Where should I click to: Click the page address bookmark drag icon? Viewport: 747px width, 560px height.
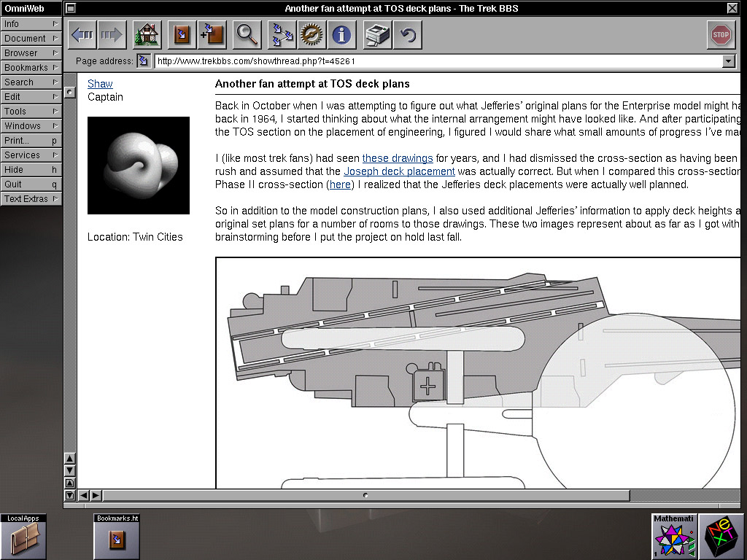[144, 61]
